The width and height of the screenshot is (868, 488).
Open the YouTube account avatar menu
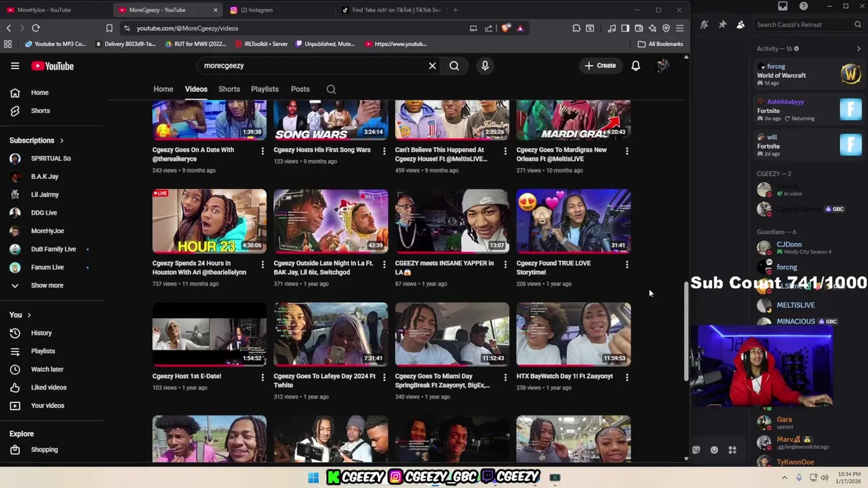click(x=663, y=66)
